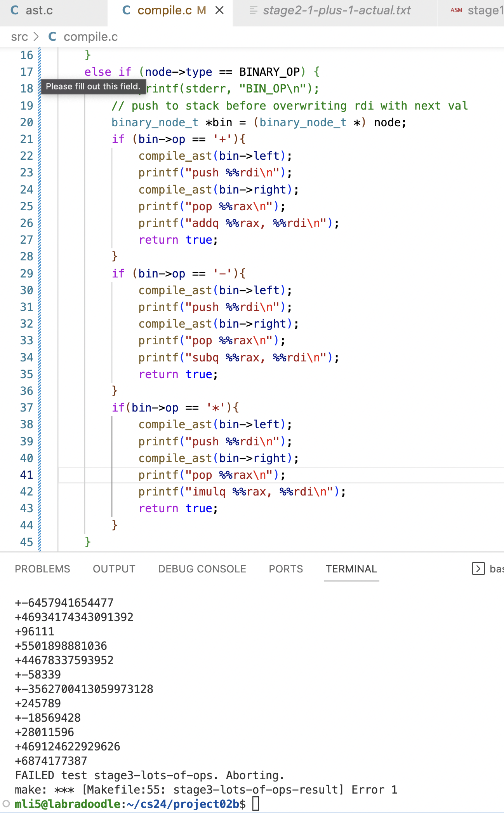504x813 pixels.
Task: Show the OUTPUT panel
Action: click(114, 569)
